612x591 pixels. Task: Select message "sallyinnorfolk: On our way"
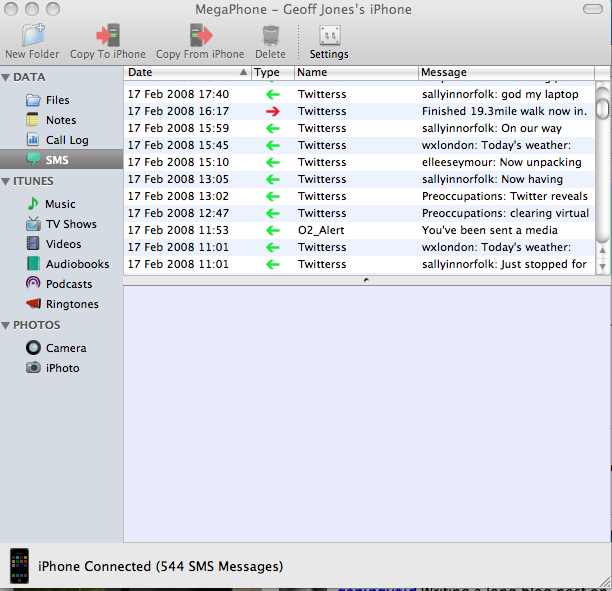click(491, 128)
